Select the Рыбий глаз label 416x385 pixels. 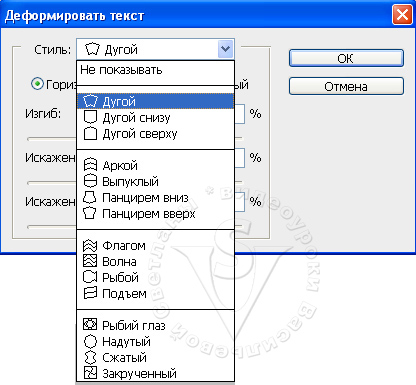134,325
